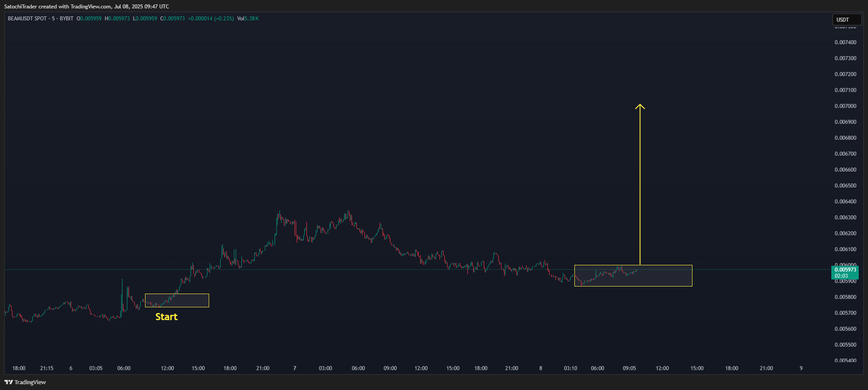The image size is (868, 390).
Task: Click the 0.006500 price axis label
Action: pyautogui.click(x=845, y=186)
